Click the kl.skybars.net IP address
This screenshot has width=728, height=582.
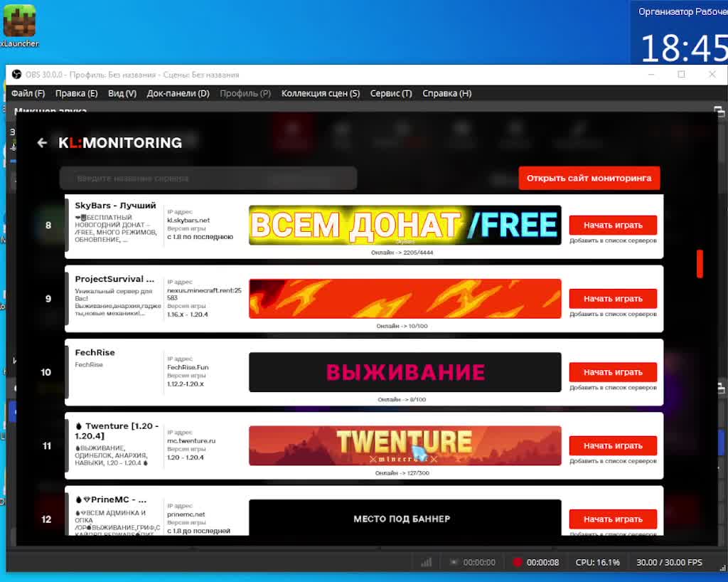(188, 220)
